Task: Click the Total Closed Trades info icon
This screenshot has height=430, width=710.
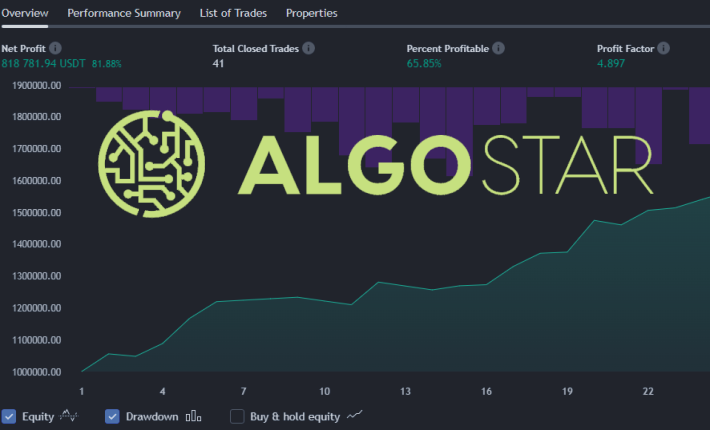Action: pyautogui.click(x=308, y=48)
